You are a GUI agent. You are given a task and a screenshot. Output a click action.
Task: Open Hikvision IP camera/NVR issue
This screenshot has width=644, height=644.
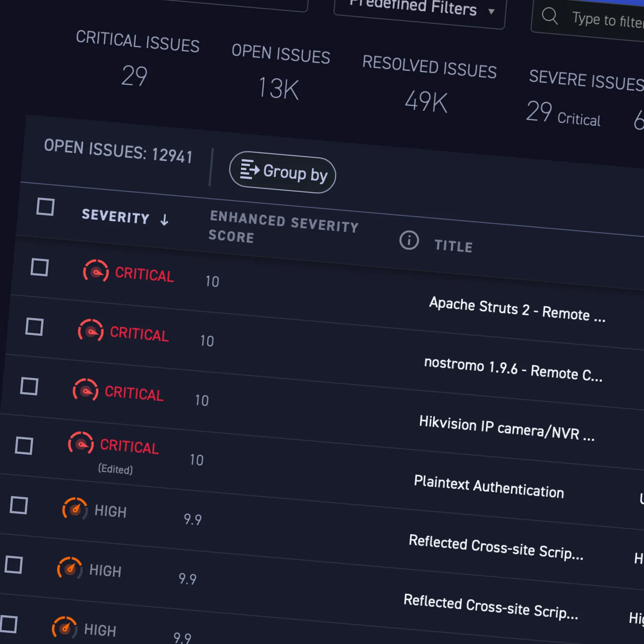tap(507, 428)
